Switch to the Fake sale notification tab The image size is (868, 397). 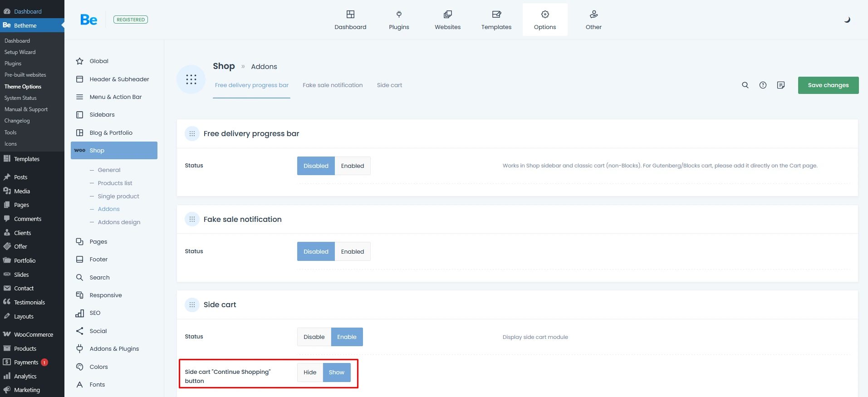click(333, 85)
